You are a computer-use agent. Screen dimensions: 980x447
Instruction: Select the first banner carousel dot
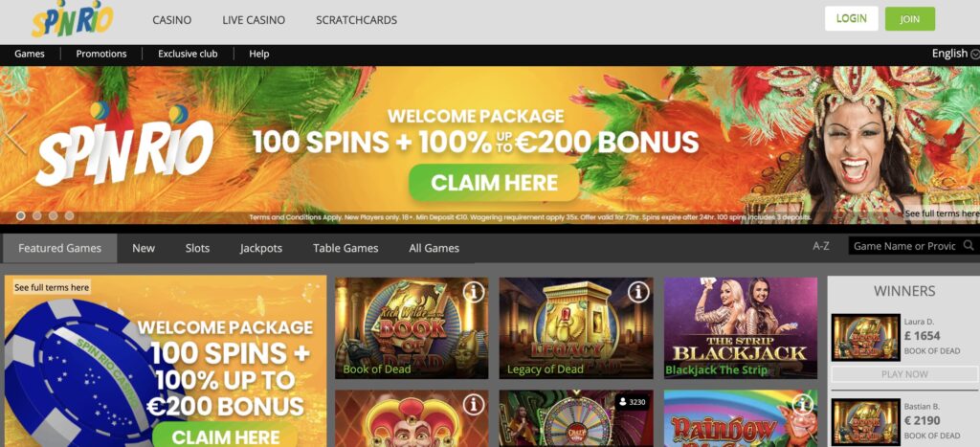coord(21,215)
